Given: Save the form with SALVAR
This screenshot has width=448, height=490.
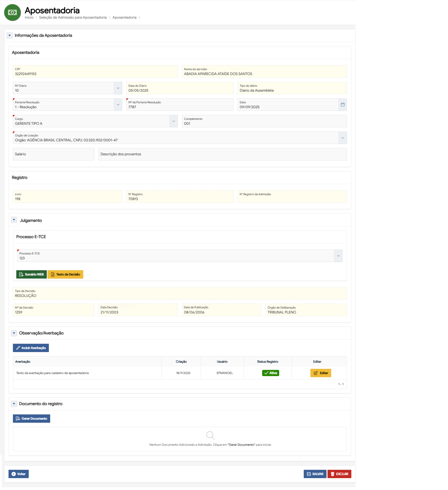Looking at the screenshot, I should (x=315, y=474).
